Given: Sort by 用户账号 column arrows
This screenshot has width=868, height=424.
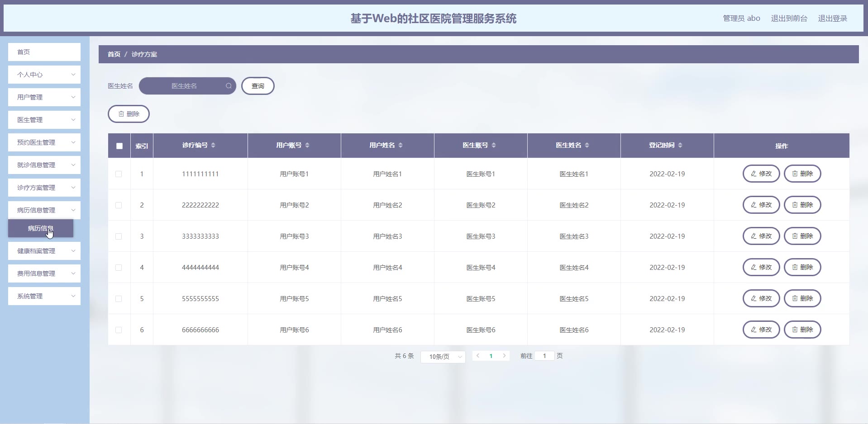Looking at the screenshot, I should tap(307, 145).
